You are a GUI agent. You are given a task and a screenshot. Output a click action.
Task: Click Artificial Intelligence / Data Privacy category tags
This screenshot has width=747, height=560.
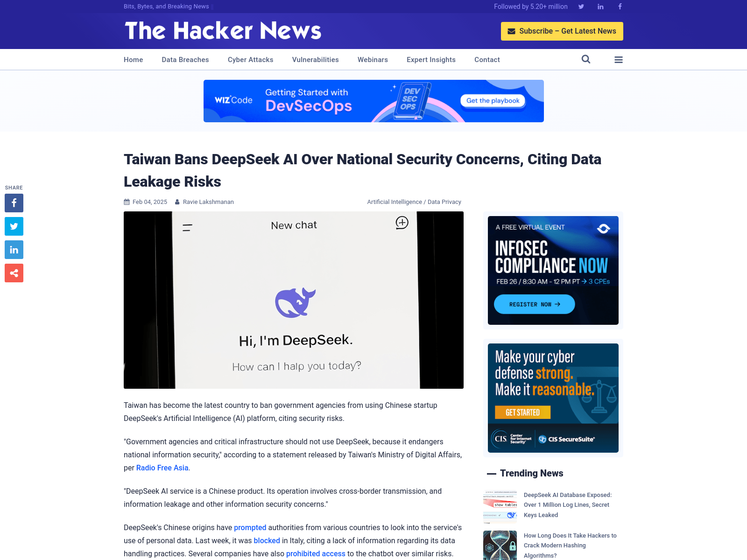click(x=414, y=202)
